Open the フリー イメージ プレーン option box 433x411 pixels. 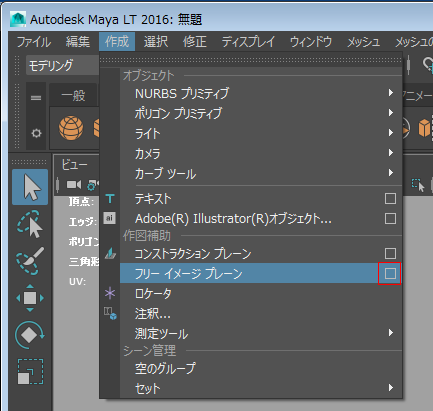click(x=390, y=273)
